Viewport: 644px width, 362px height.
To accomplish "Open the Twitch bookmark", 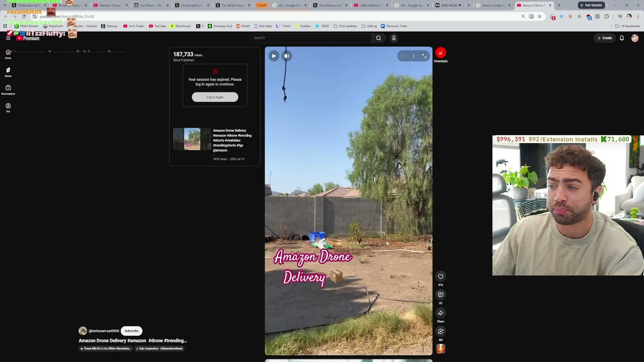I will coord(284,26).
